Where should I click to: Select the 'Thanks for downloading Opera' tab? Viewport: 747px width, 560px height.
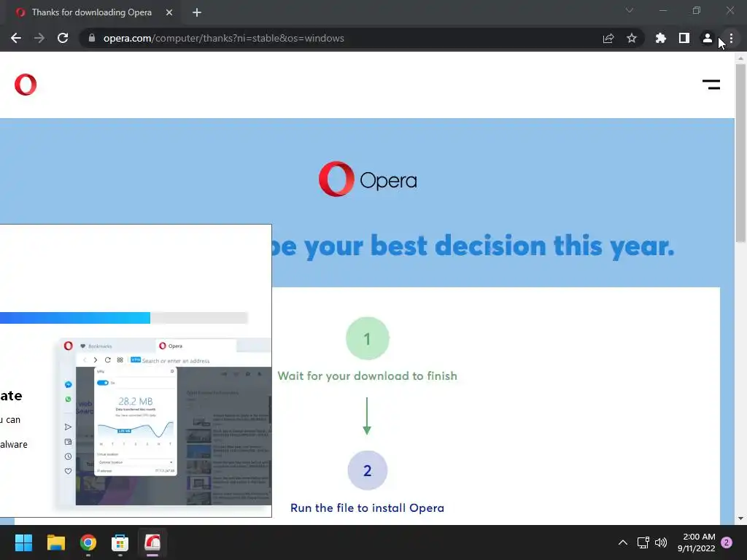pyautogui.click(x=91, y=12)
